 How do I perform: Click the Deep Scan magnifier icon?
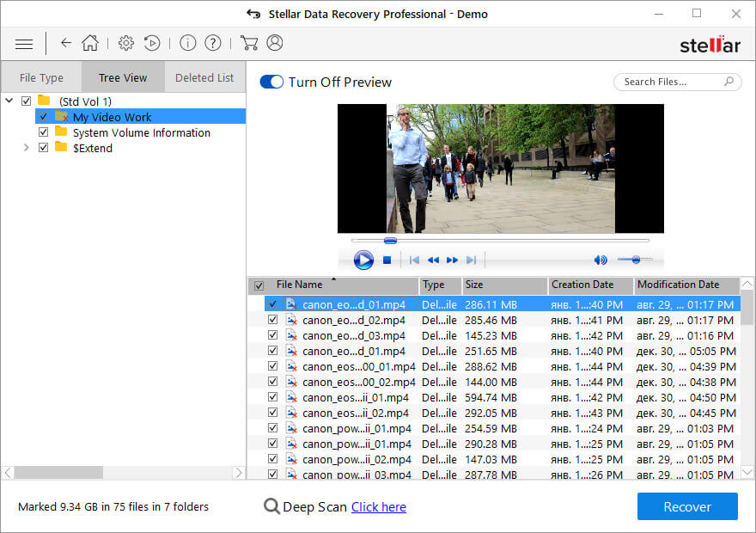tap(272, 506)
